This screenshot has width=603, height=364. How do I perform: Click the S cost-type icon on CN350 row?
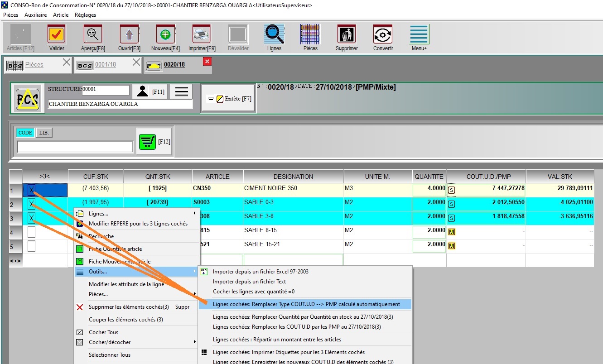coord(451,190)
